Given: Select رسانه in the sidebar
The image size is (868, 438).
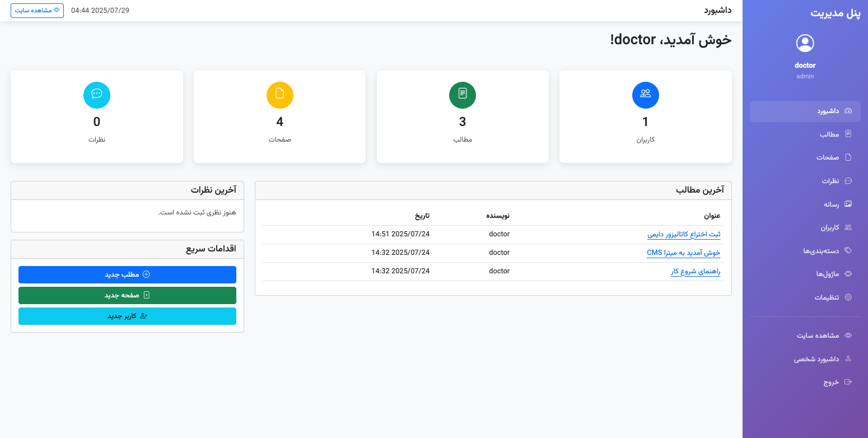Looking at the screenshot, I should pyautogui.click(x=805, y=204).
